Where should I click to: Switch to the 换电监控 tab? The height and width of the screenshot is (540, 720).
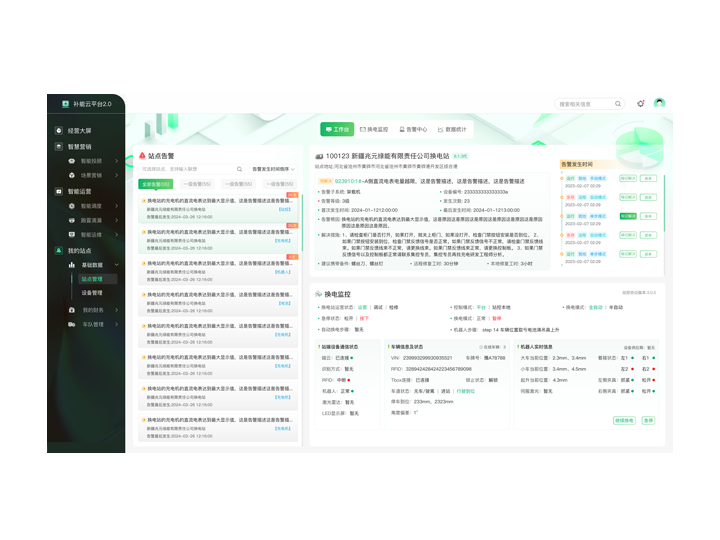[x=373, y=129]
